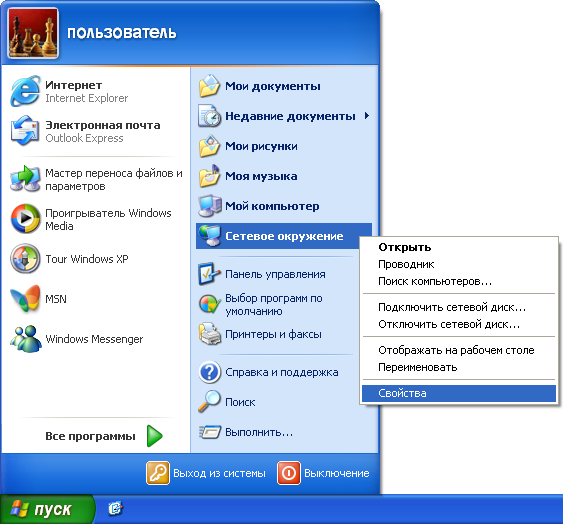Click the user account chess picture

click(33, 33)
